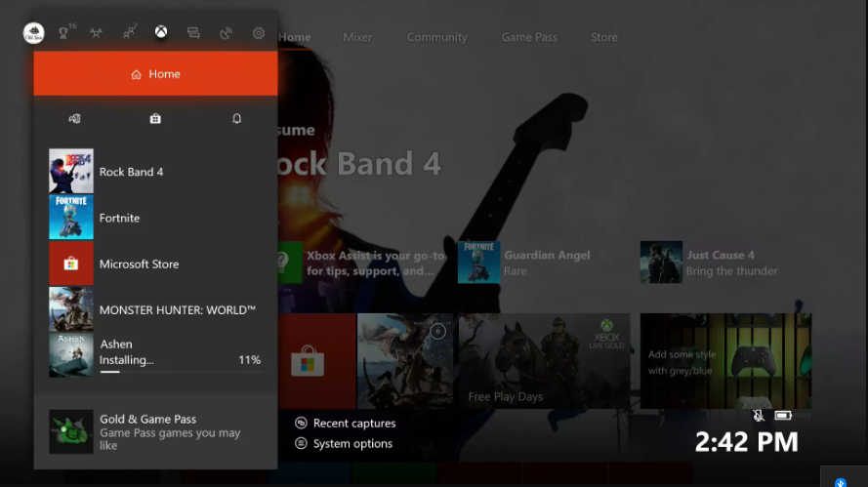The image size is (868, 487).
Task: Open the red Microsoft Store dashboard tile
Action: [x=316, y=361]
